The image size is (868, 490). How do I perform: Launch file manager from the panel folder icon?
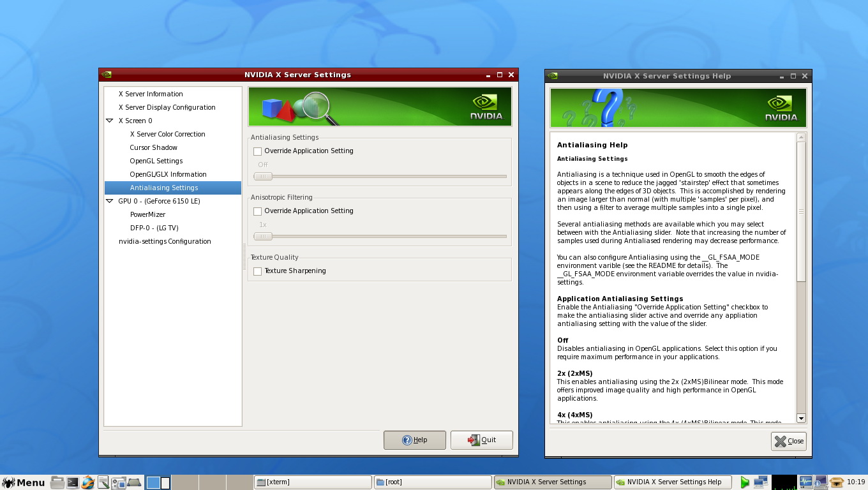click(57, 482)
